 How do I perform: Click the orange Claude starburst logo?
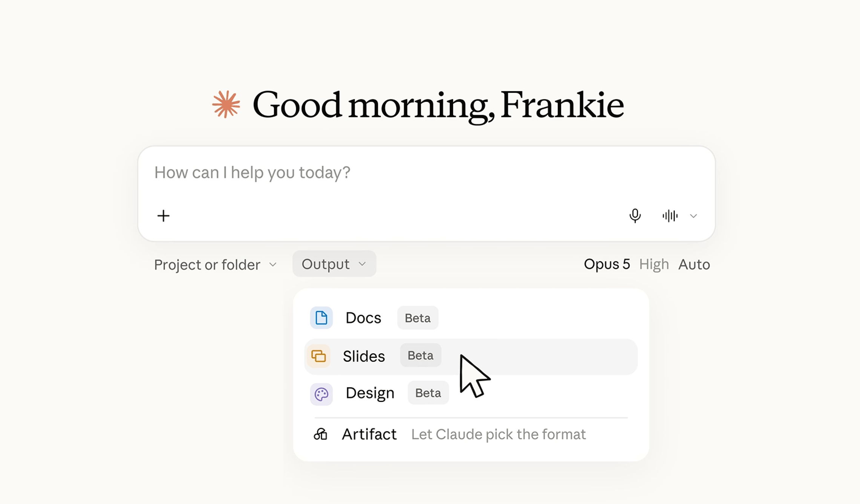point(226,104)
